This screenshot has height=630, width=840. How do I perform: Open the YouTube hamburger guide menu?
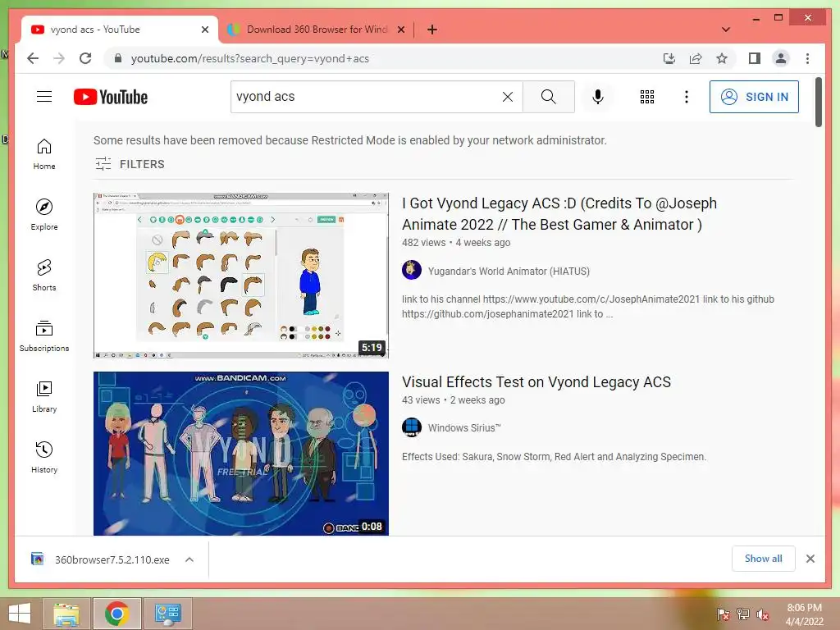pos(44,97)
